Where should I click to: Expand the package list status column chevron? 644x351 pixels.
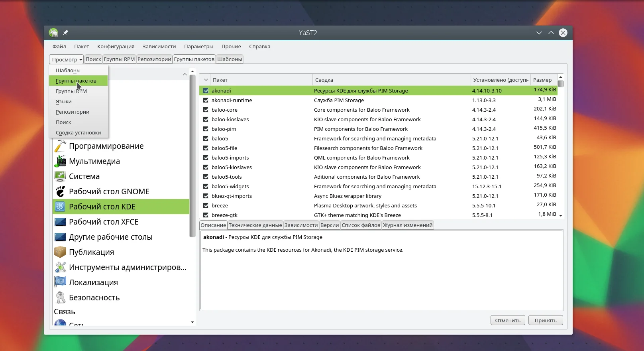pos(206,80)
